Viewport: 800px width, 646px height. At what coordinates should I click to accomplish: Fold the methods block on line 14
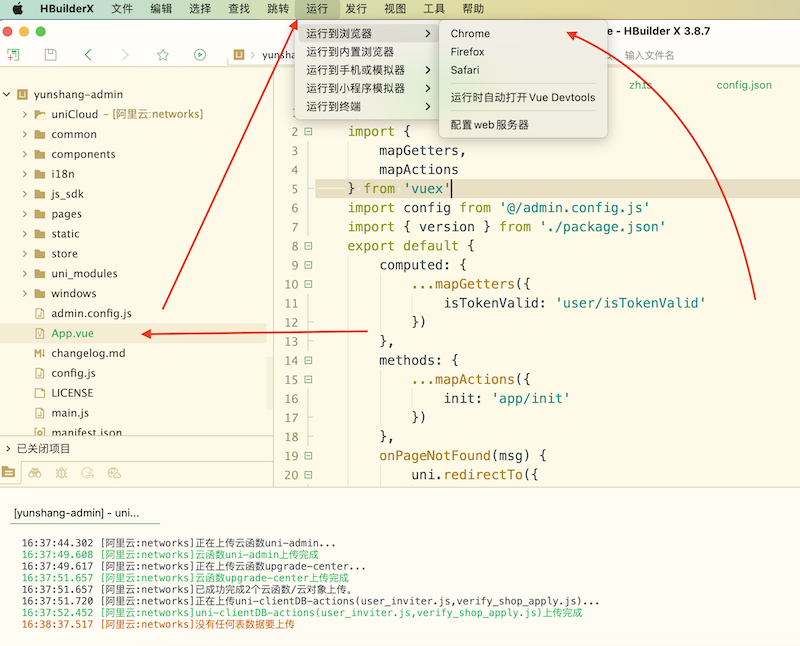tap(308, 360)
